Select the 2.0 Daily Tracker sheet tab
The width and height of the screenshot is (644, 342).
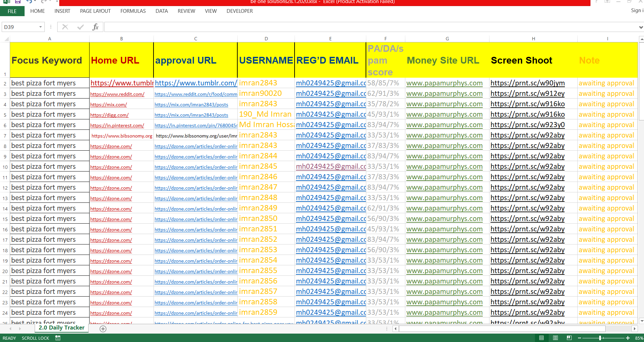[x=61, y=328]
